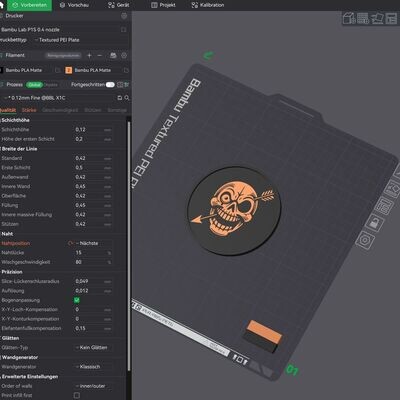This screenshot has height=400, width=400.
Task: Open the plate settings circle icon
Action: 365,240
